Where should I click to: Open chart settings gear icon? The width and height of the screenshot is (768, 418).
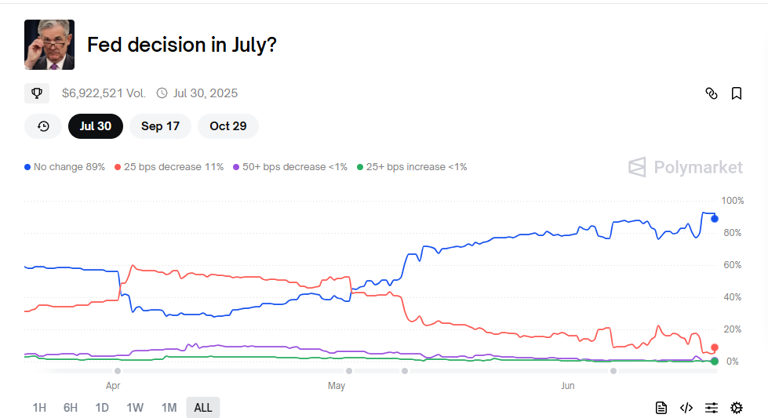pyautogui.click(x=736, y=407)
